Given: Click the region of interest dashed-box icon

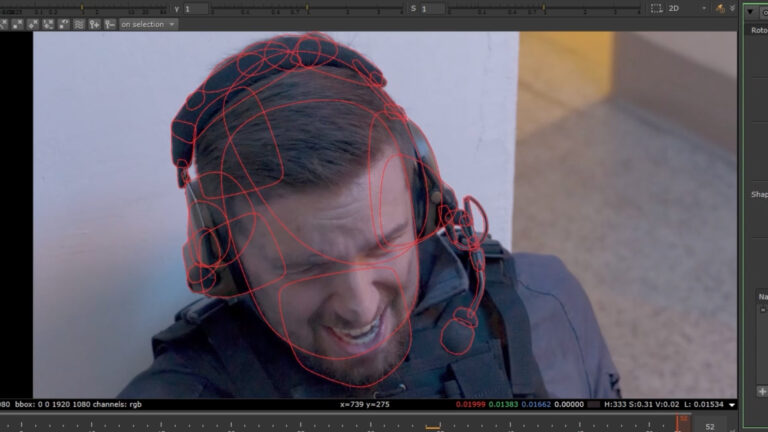Looking at the screenshot, I should pos(656,8).
